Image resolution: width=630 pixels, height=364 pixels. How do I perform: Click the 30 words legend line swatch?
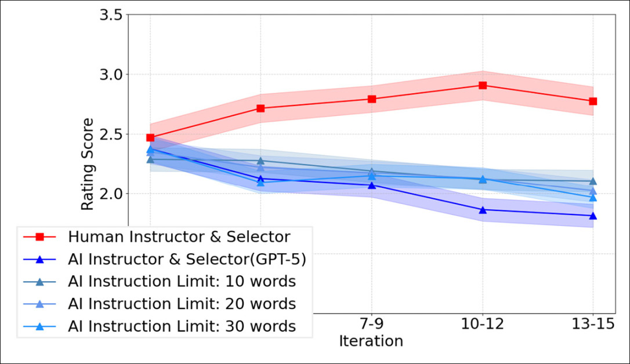tap(40, 326)
